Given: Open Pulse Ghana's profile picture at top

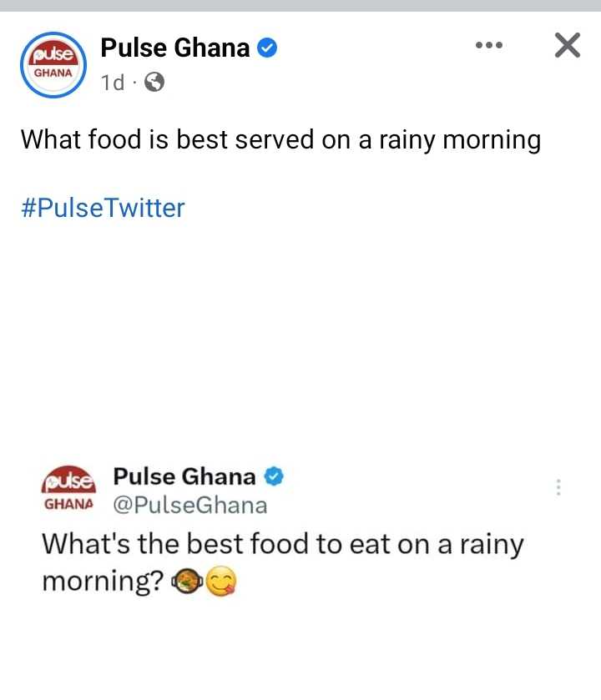Looking at the screenshot, I should click(53, 64).
